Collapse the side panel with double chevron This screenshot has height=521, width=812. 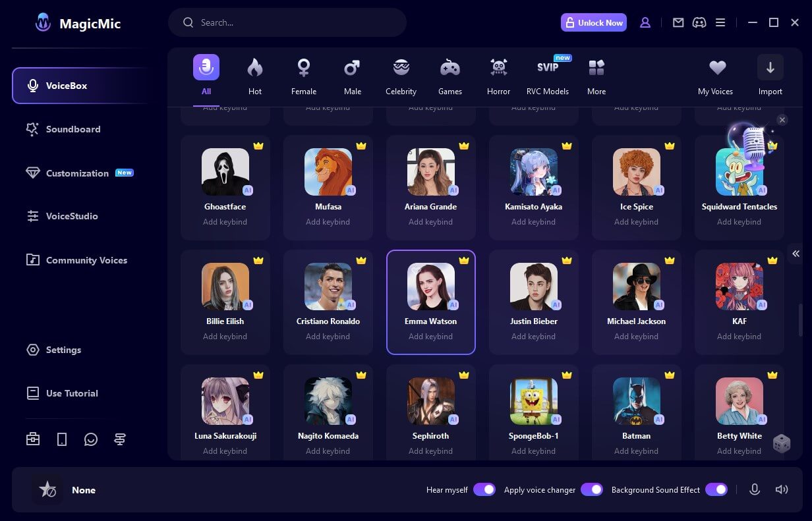click(x=796, y=254)
